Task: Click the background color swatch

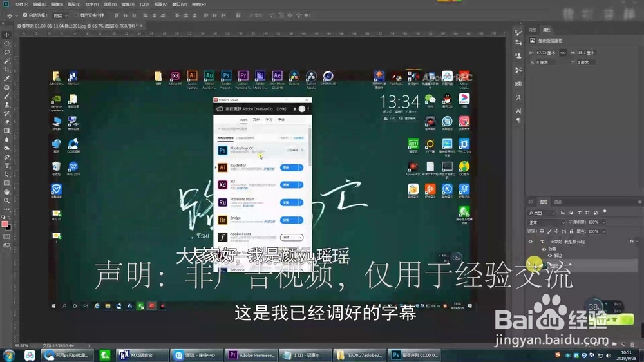Action: pos(8,227)
